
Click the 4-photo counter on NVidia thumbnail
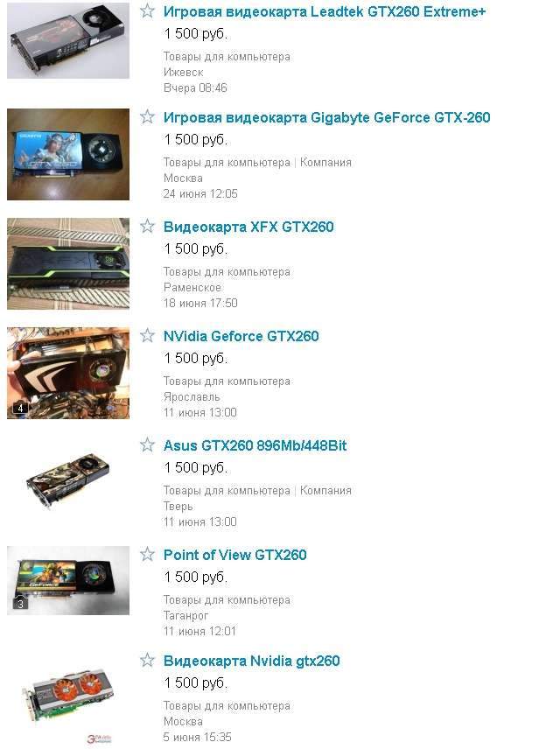[x=20, y=409]
